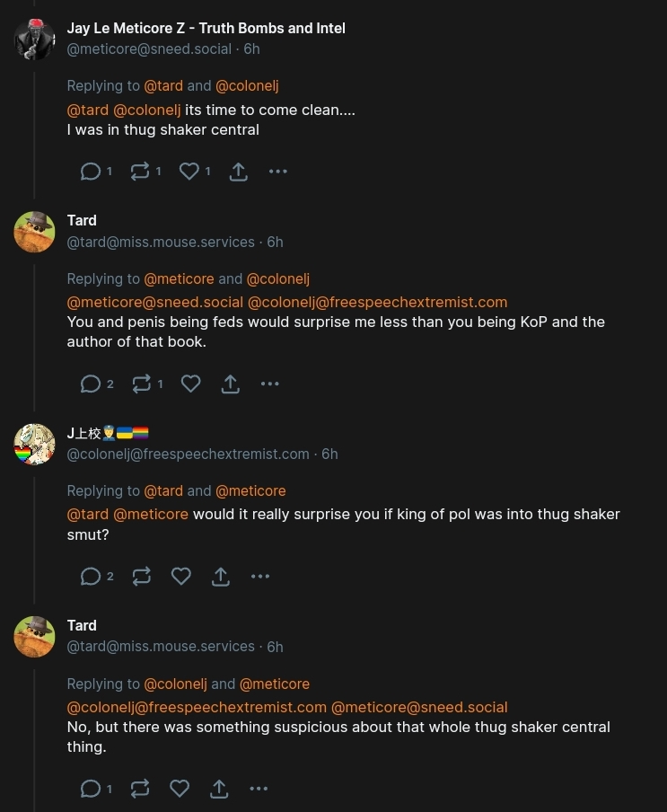Viewport: 667px width, 812px height.
Task: Reply to J上校's king of pol post
Action: click(x=91, y=577)
